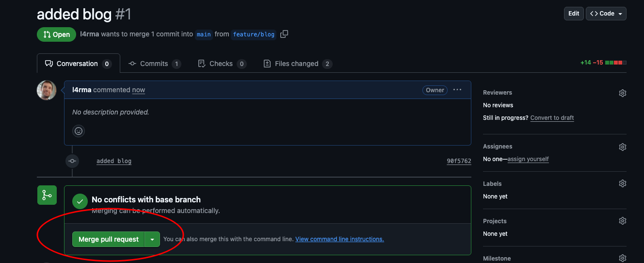Open the Files changed tab
The width and height of the screenshot is (644, 263).
tap(297, 64)
